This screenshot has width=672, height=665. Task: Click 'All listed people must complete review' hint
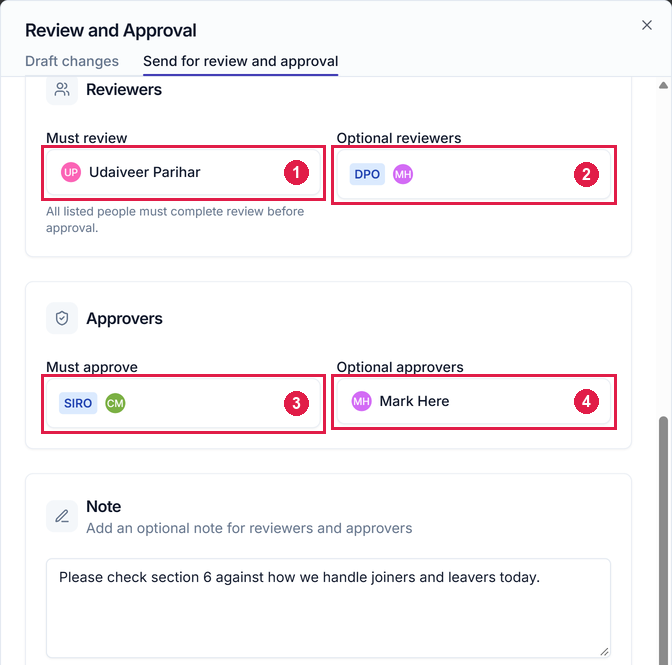175,219
